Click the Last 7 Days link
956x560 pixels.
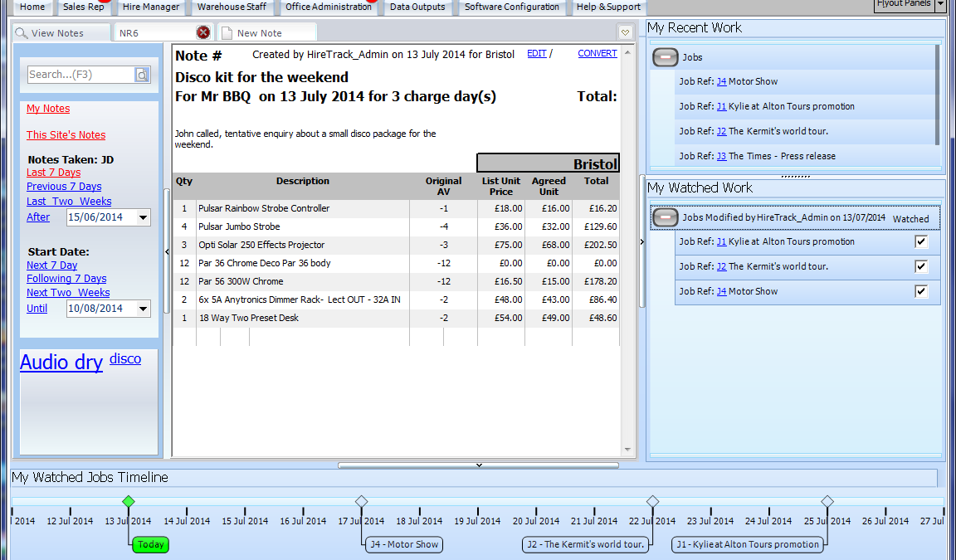point(53,173)
